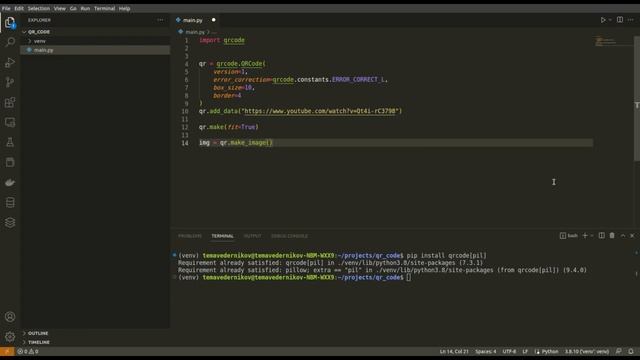Click the editor vertical scrollbar
Viewport: 640px width, 360px height.
(x=637, y=98)
